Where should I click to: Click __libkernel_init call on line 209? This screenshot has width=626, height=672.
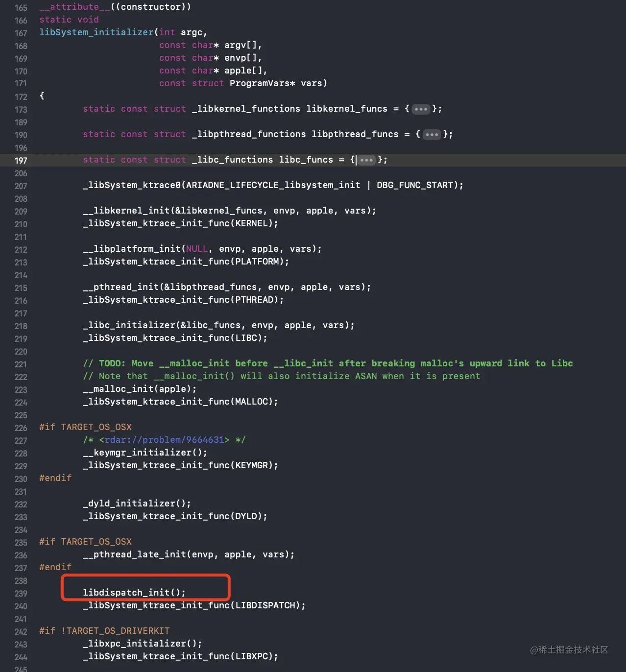pyautogui.click(x=230, y=211)
